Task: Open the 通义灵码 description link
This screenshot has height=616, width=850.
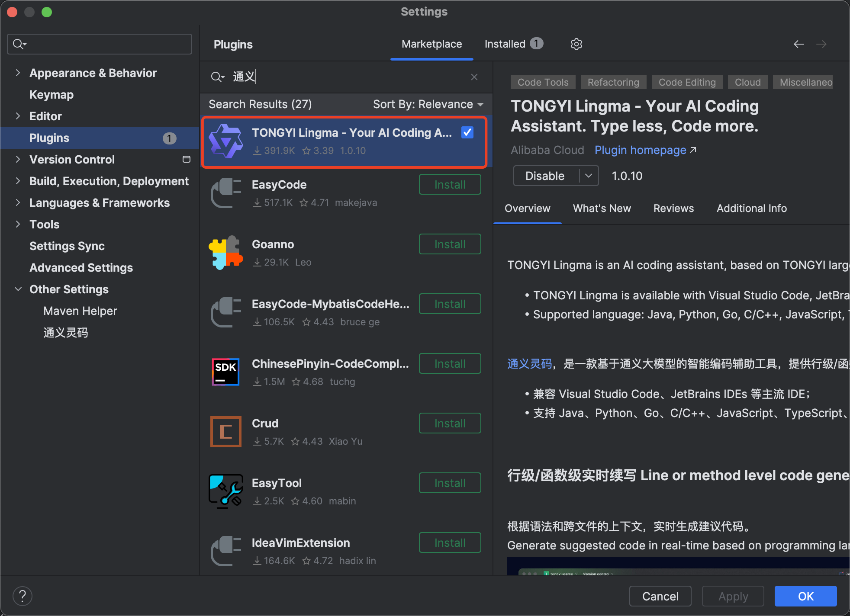Action: 529,364
